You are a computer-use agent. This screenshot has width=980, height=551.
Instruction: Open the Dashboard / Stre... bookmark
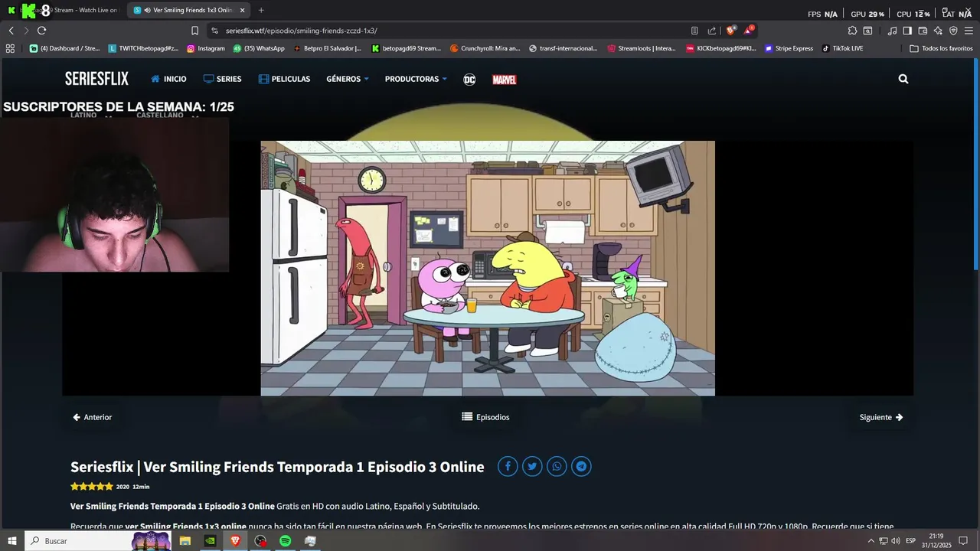[64, 48]
